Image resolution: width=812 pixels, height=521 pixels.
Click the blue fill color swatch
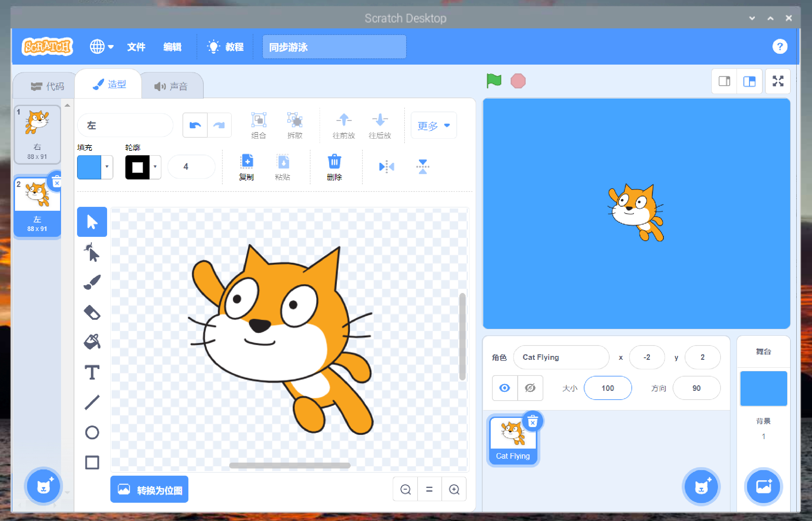[89, 167]
